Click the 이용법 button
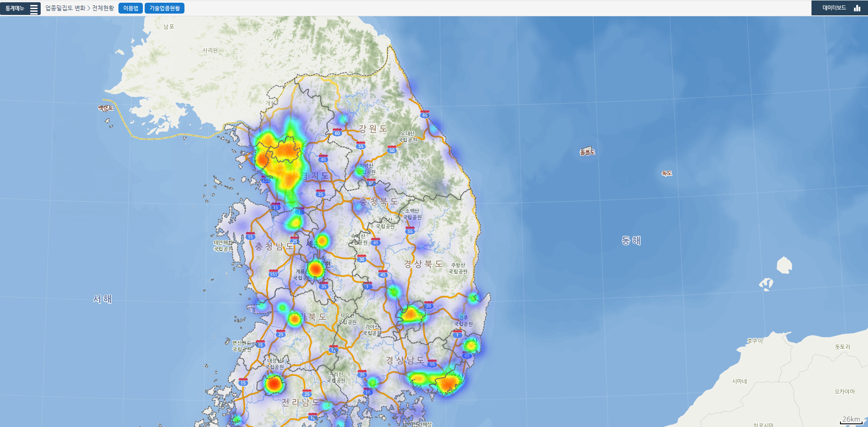This screenshot has width=868, height=427. coord(131,9)
